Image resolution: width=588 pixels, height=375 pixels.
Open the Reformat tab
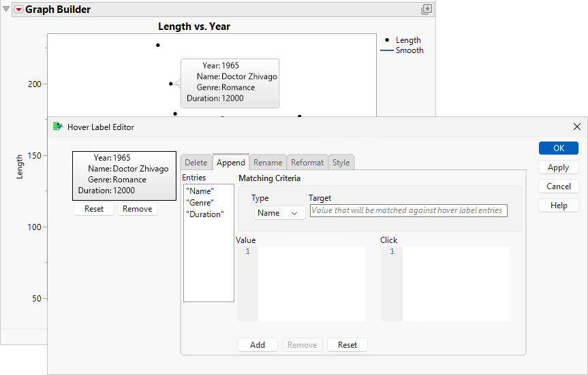coord(307,163)
